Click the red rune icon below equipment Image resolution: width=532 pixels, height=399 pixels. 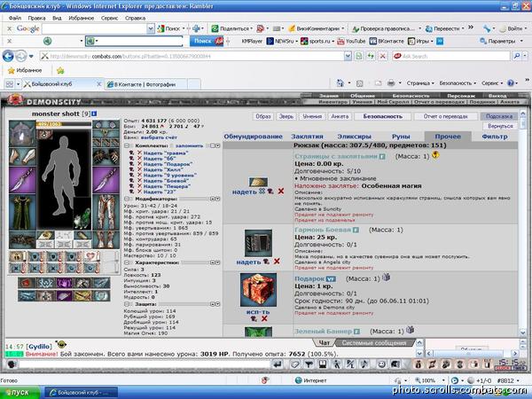click(x=27, y=283)
